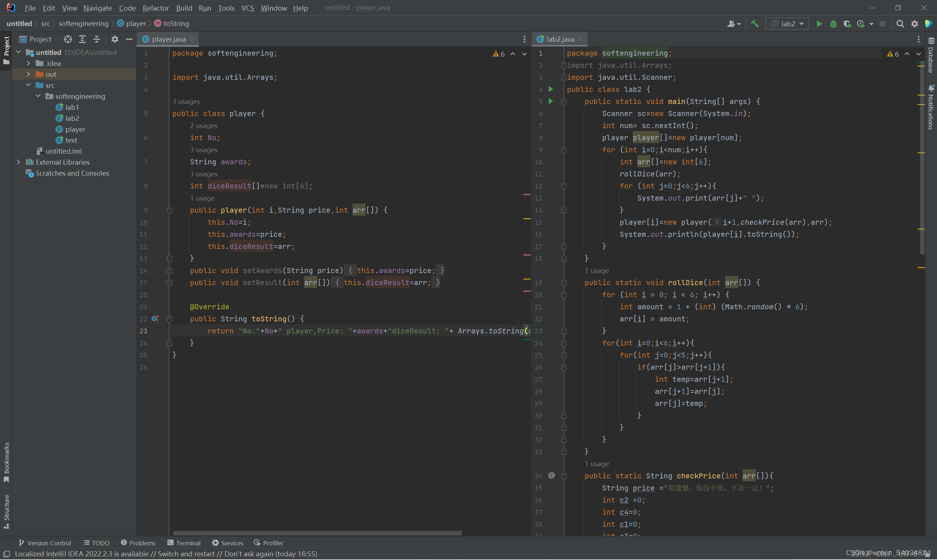Expand the .idea folder
The width and height of the screenshot is (937, 560).
point(28,63)
